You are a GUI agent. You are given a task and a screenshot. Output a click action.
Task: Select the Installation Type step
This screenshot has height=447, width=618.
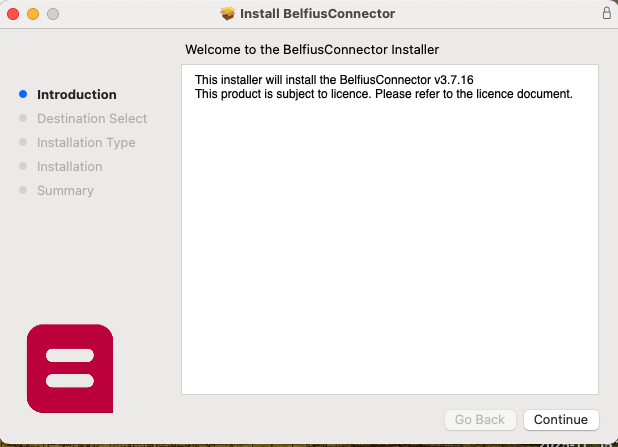[86, 143]
